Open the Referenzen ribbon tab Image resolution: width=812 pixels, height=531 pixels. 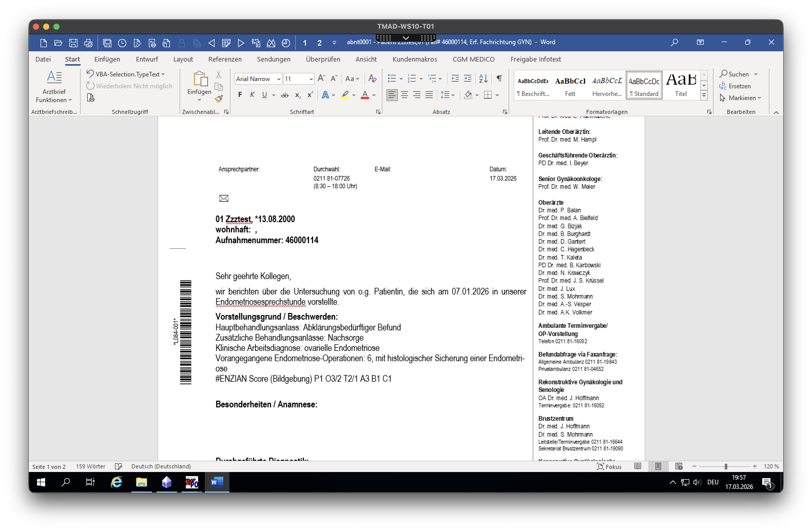click(x=225, y=59)
